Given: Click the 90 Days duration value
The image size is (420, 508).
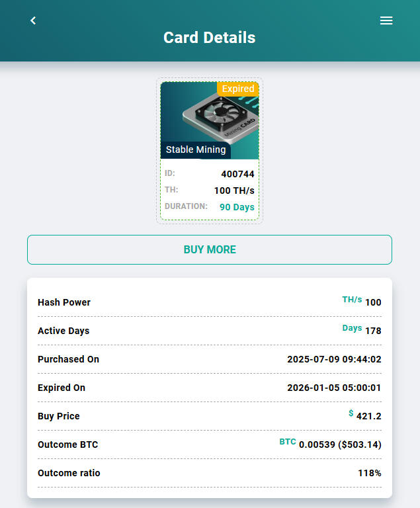Looking at the screenshot, I should tap(237, 207).
